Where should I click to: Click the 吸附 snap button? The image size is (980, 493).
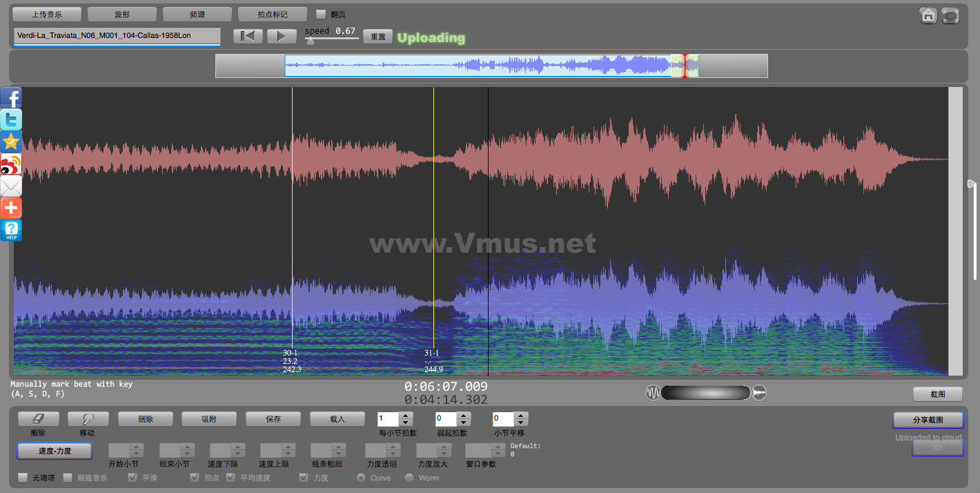(209, 418)
